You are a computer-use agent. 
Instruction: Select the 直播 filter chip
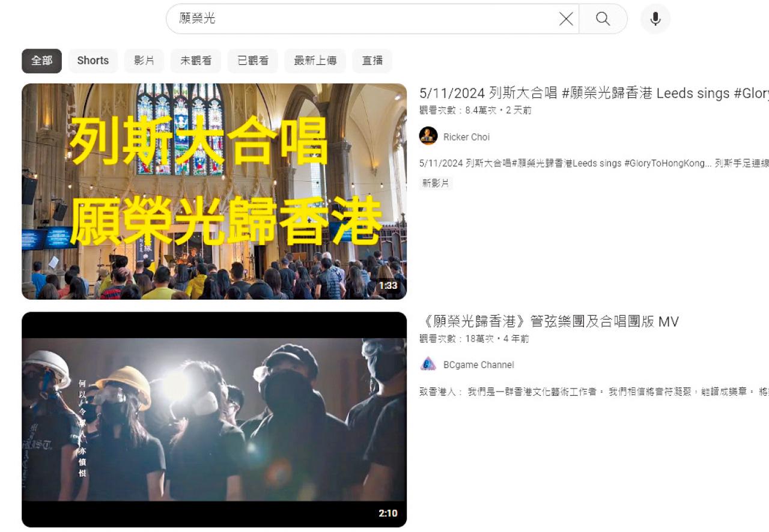tap(372, 61)
